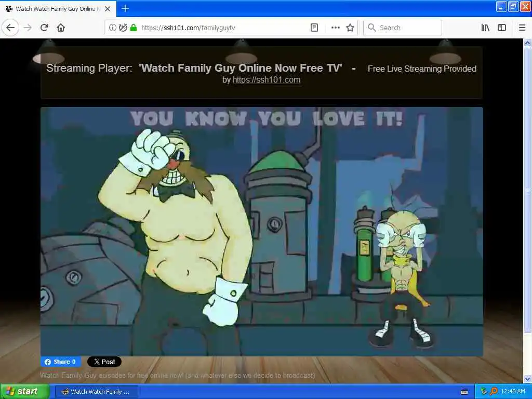Open a new tab with plus button
The image size is (532, 399).
(125, 8)
